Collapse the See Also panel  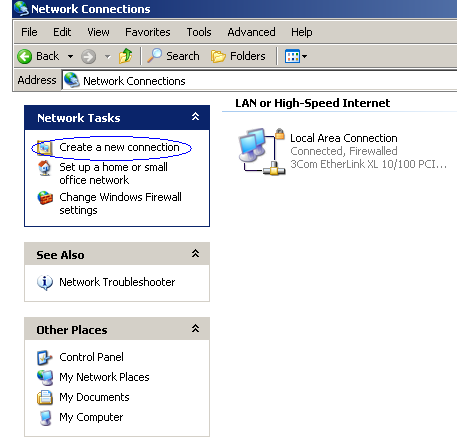pos(196,254)
